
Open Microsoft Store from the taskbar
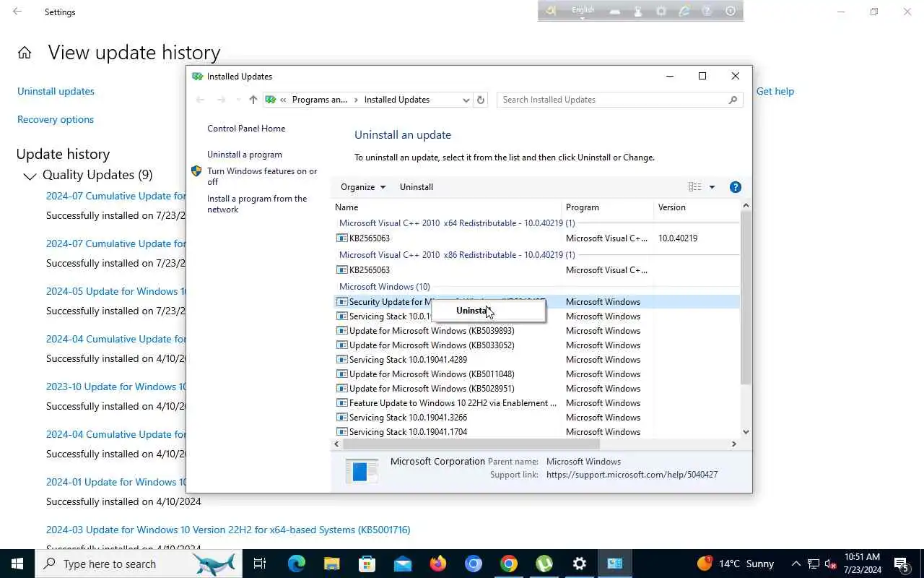point(367,564)
